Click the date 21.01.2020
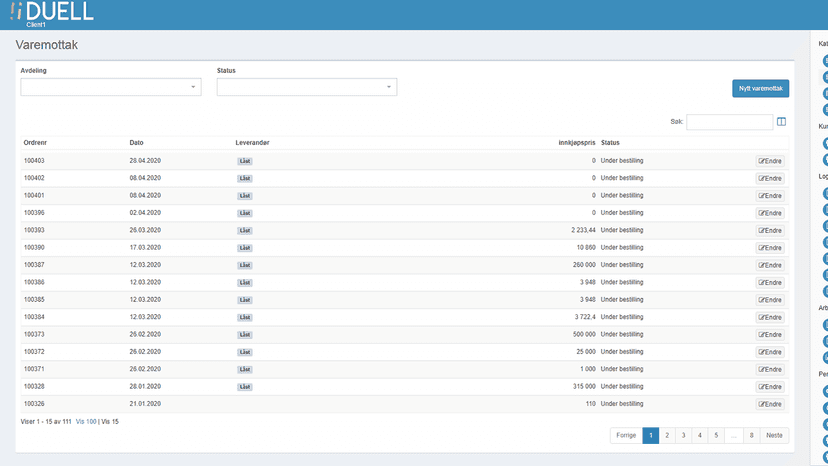The width and height of the screenshot is (828, 466). pos(145,404)
